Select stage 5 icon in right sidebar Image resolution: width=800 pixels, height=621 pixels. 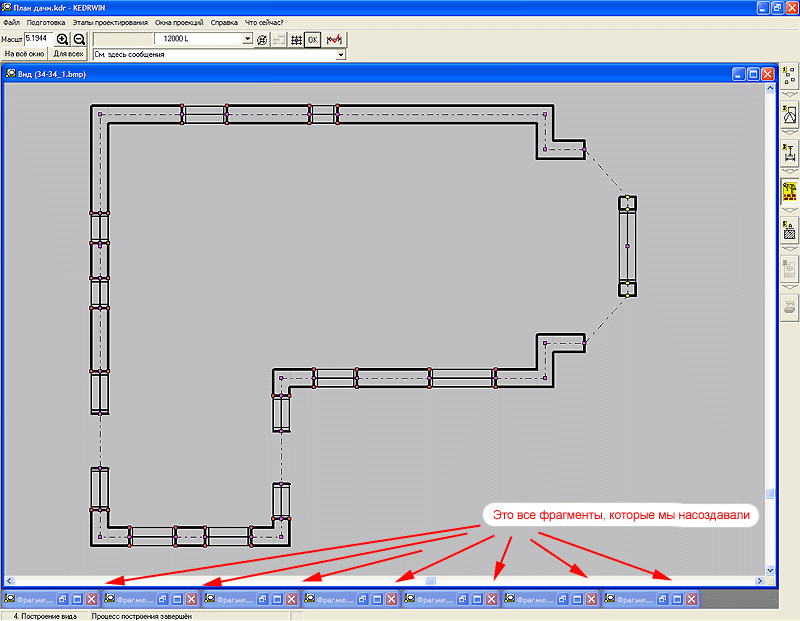[789, 231]
